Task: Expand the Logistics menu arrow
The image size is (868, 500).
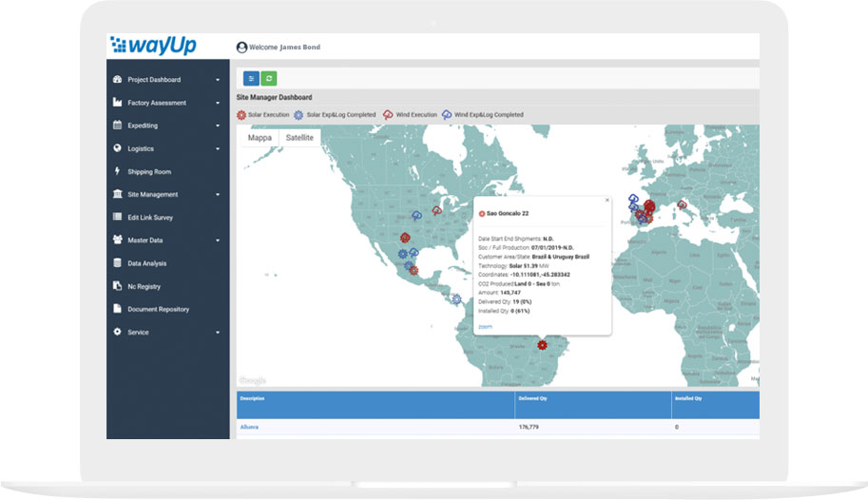Action: point(218,149)
